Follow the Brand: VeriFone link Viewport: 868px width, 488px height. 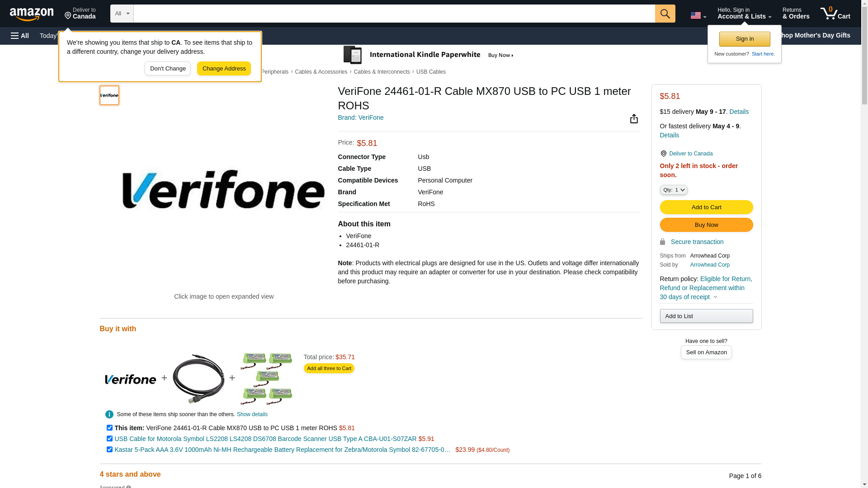point(360,117)
